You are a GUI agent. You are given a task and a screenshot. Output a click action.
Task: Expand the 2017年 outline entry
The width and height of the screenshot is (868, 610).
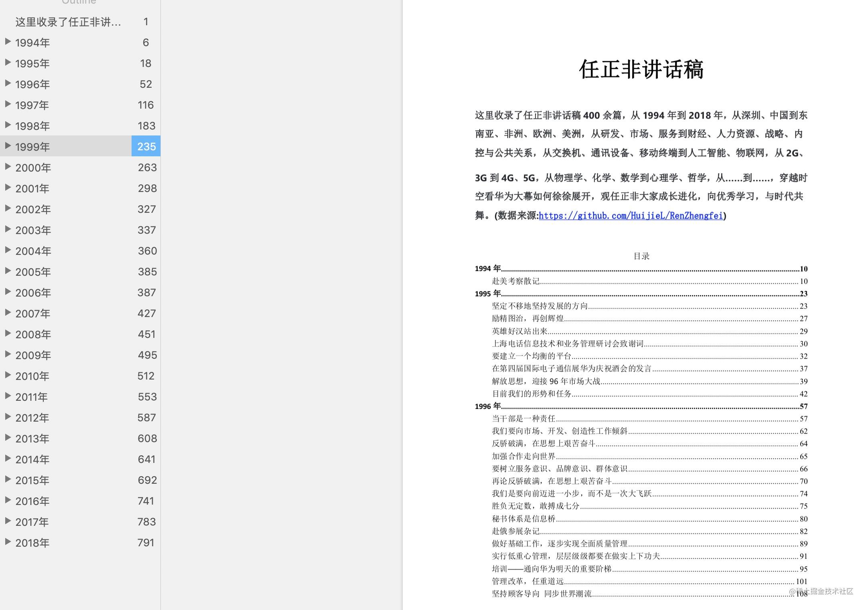coord(8,521)
